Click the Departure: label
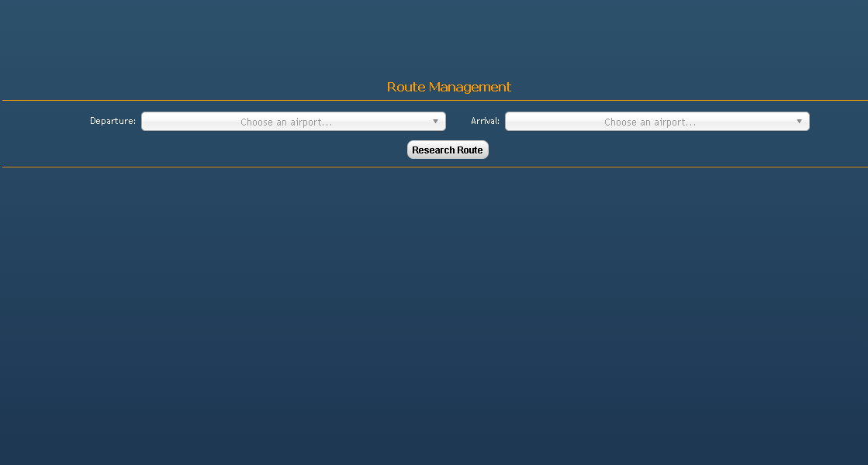 [x=113, y=121]
